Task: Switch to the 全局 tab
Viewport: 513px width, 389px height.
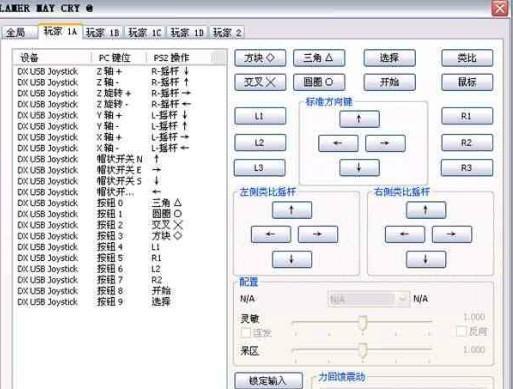Action: point(19,33)
